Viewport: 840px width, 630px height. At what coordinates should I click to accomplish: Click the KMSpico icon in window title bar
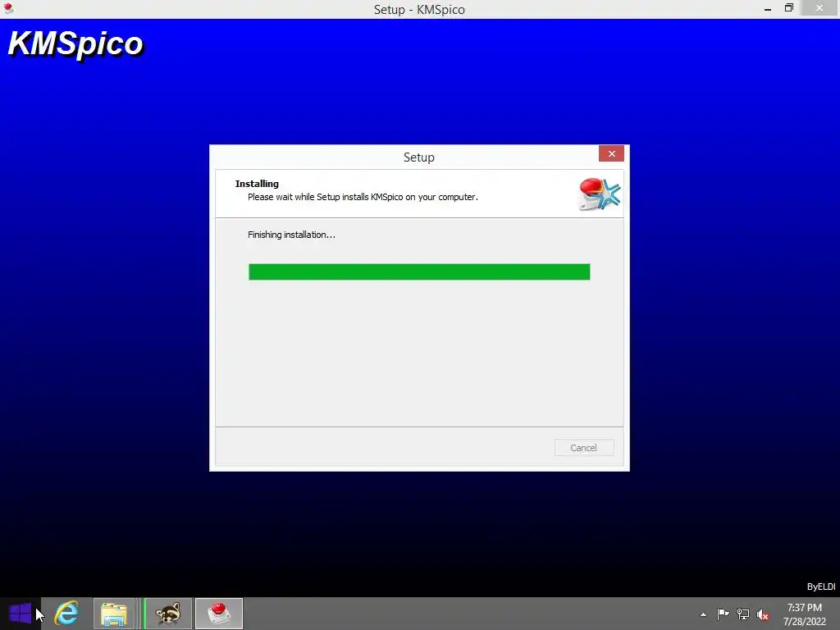[x=8, y=8]
